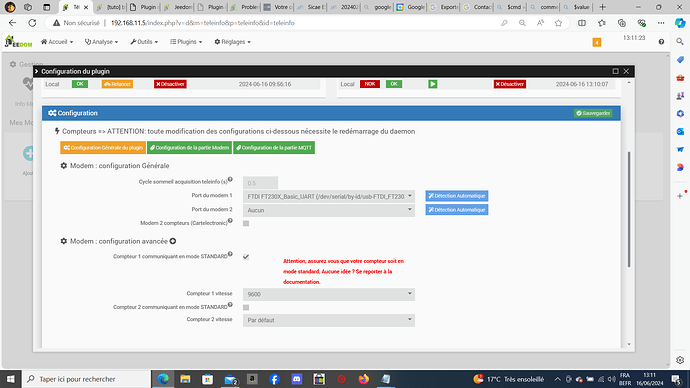
Task: Expand the Outils menu
Action: click(x=144, y=42)
